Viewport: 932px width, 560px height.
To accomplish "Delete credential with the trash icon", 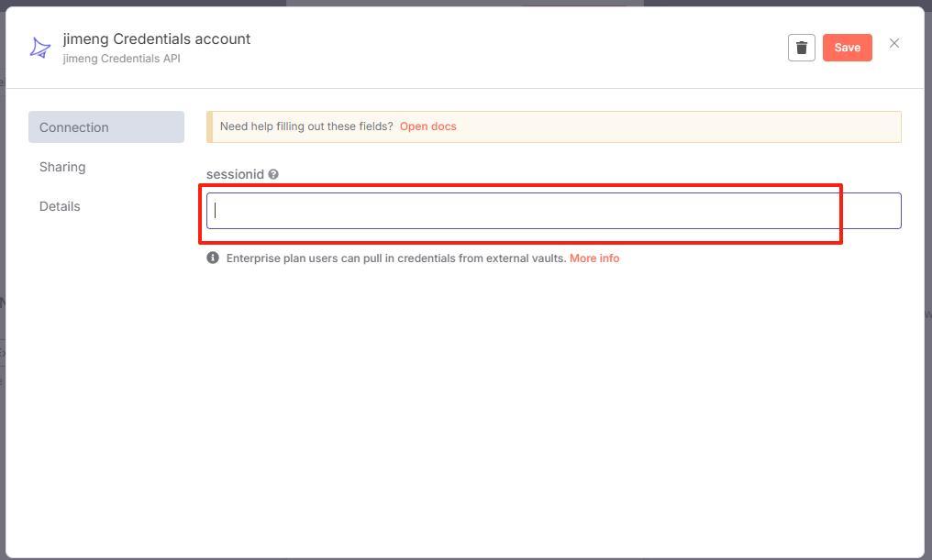I will coord(801,48).
